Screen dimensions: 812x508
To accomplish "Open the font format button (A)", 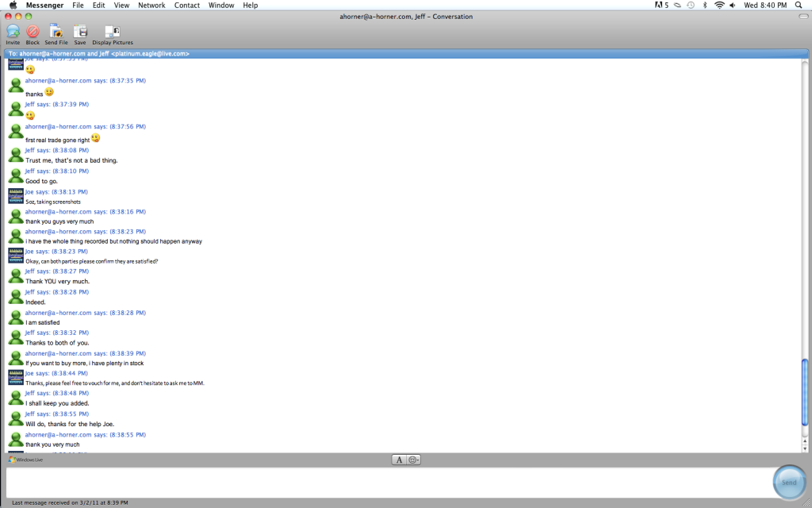I will pyautogui.click(x=399, y=460).
